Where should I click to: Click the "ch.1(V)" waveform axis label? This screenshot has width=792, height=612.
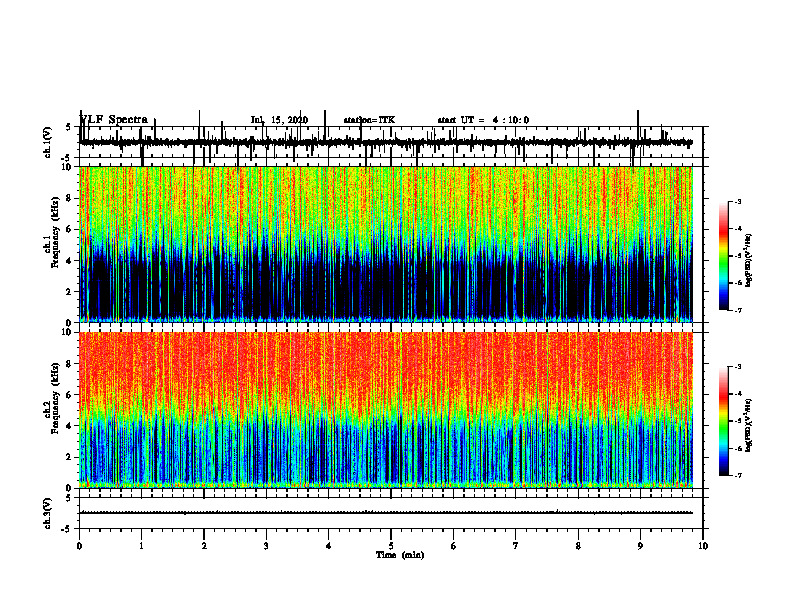48,142
